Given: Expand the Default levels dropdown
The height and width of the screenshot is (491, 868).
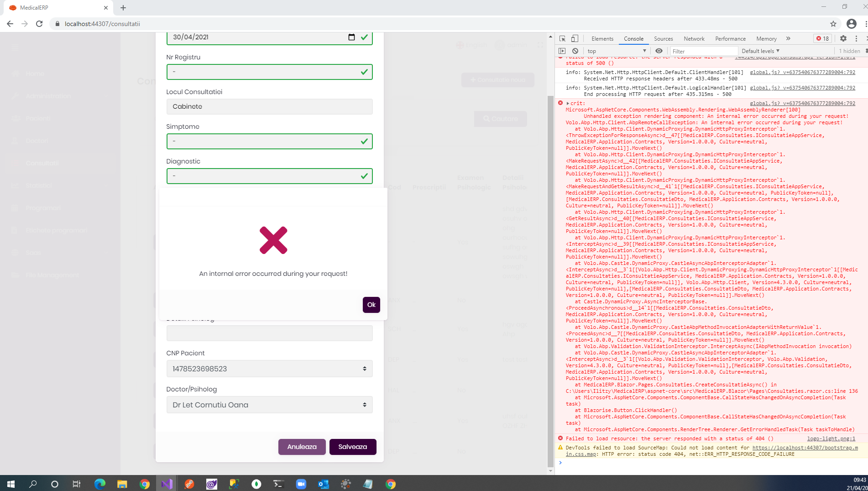Looking at the screenshot, I should 760,51.
